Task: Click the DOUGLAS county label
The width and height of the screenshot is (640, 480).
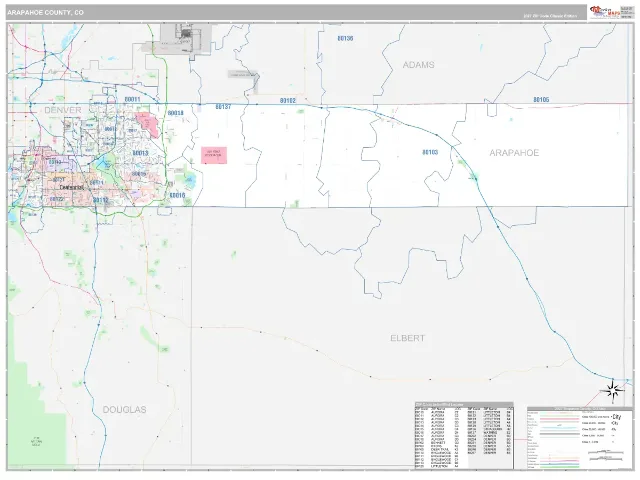Action: [124, 409]
